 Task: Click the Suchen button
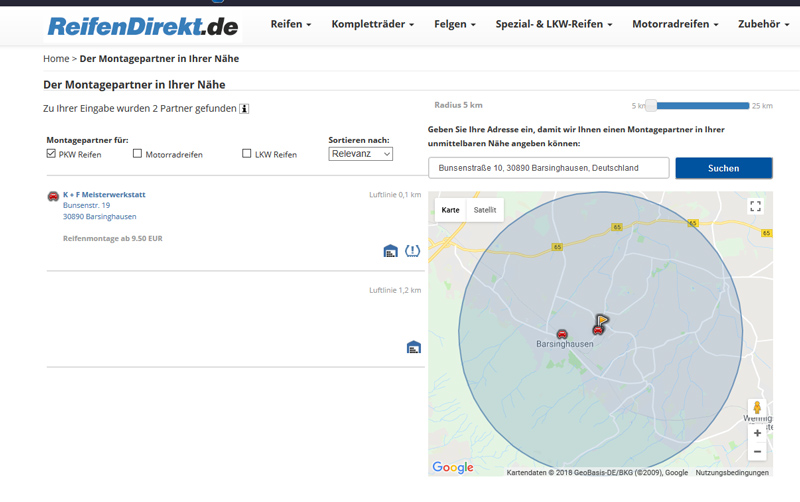tap(723, 168)
